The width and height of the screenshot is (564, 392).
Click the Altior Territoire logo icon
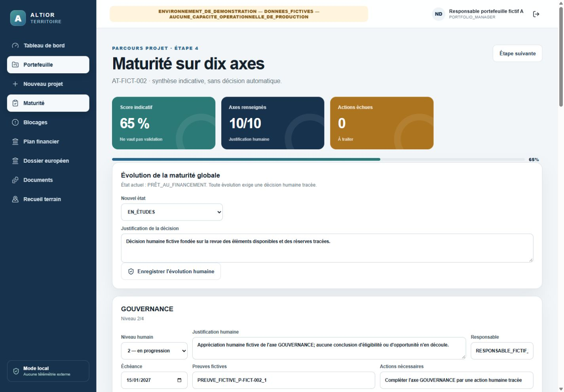18,18
